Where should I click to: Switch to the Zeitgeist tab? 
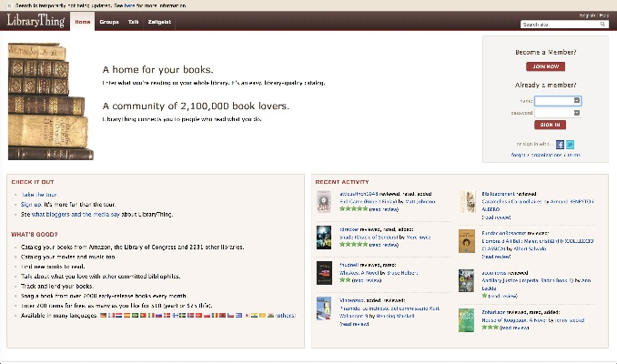161,20
